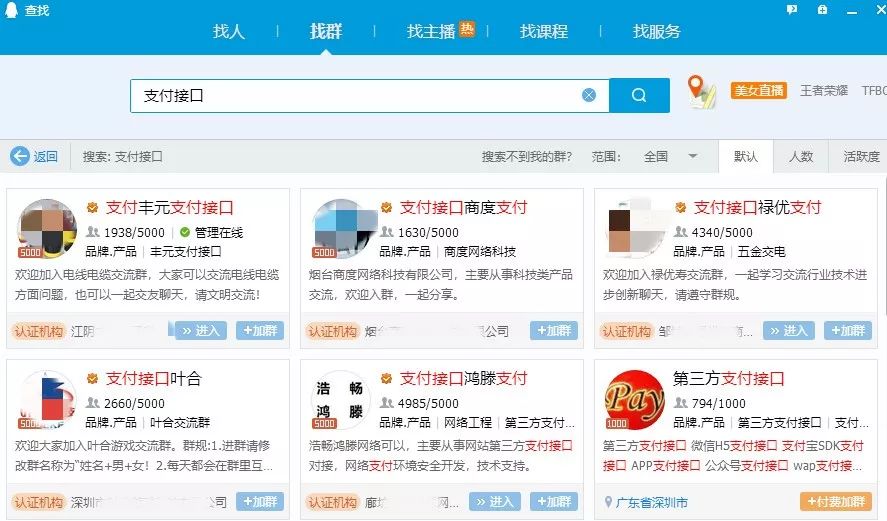Screen dimensions: 887x521
Task: Click the back arrow icon 返回
Action: pos(20,156)
